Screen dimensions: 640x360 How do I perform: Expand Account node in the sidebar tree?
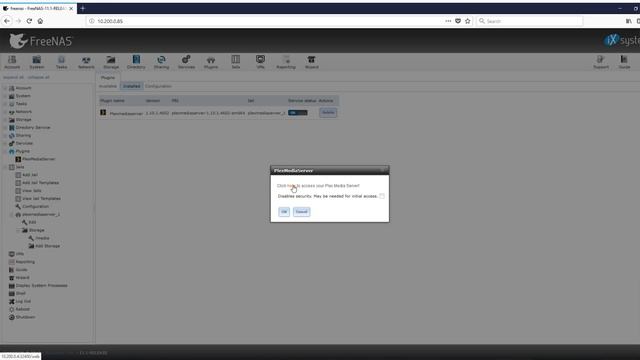[x=5, y=88]
